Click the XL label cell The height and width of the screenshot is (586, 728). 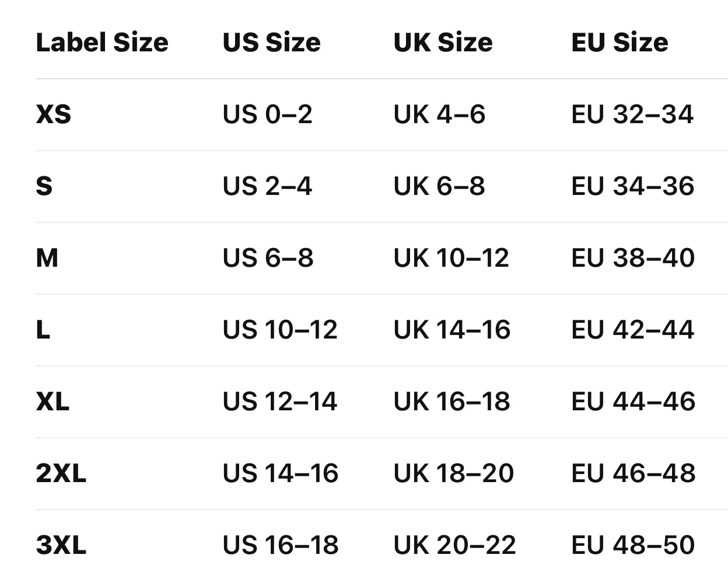point(52,402)
